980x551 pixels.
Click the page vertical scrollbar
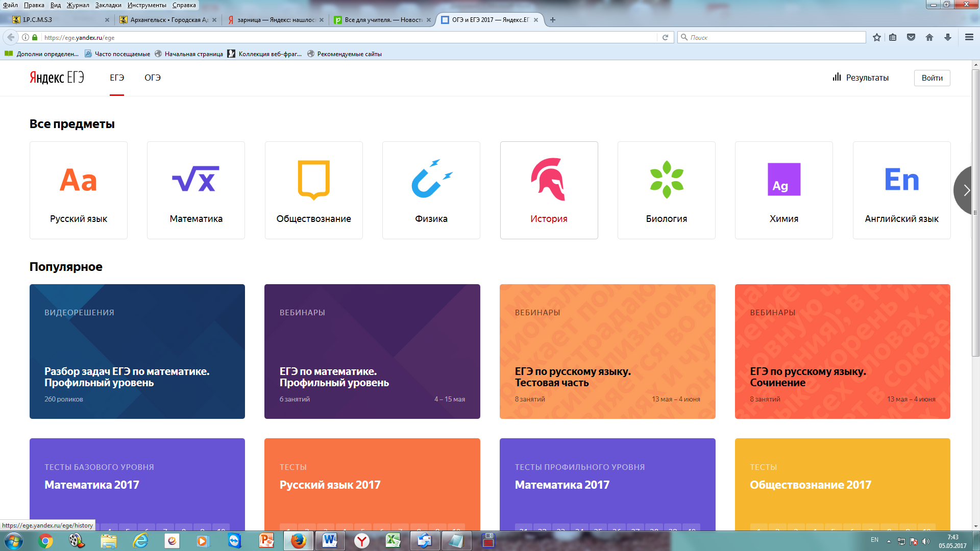(976, 213)
